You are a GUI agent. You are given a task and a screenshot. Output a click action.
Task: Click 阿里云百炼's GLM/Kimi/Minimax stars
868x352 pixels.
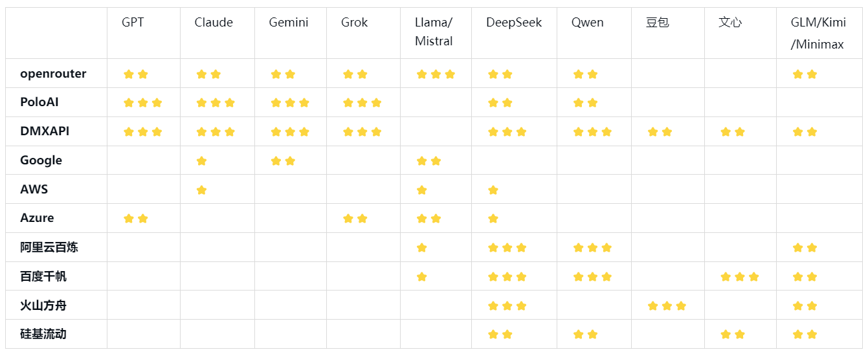pyautogui.click(x=805, y=248)
